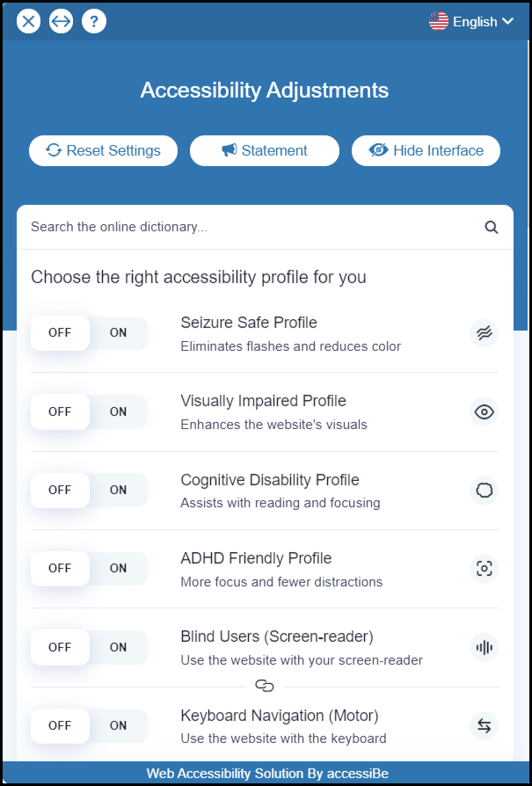Click the widget position arrows icon
This screenshot has height=786, width=532.
coord(61,21)
